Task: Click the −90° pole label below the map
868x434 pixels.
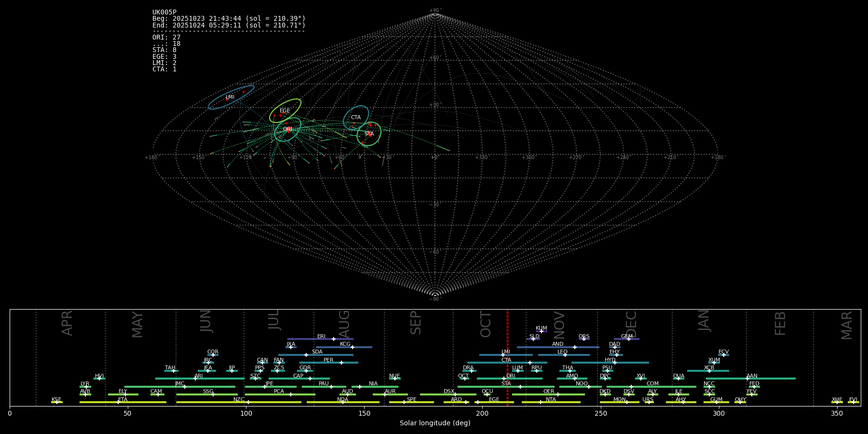Action: click(435, 299)
